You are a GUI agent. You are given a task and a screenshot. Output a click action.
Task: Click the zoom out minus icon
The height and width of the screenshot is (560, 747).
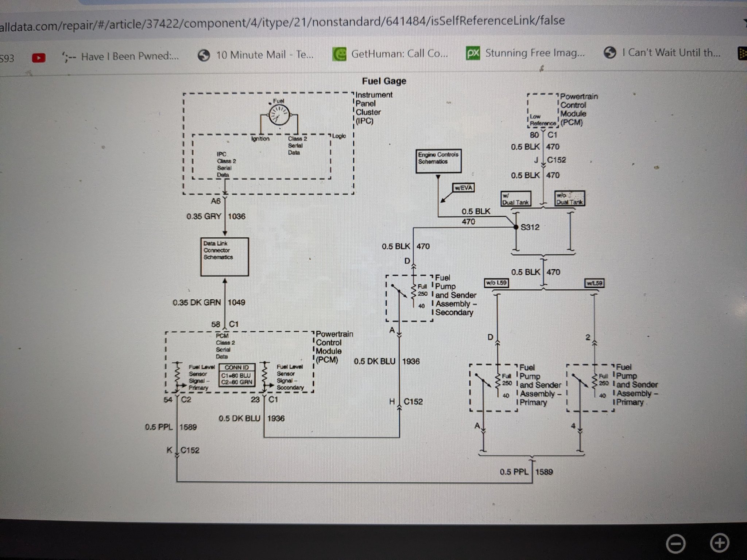[x=676, y=544]
